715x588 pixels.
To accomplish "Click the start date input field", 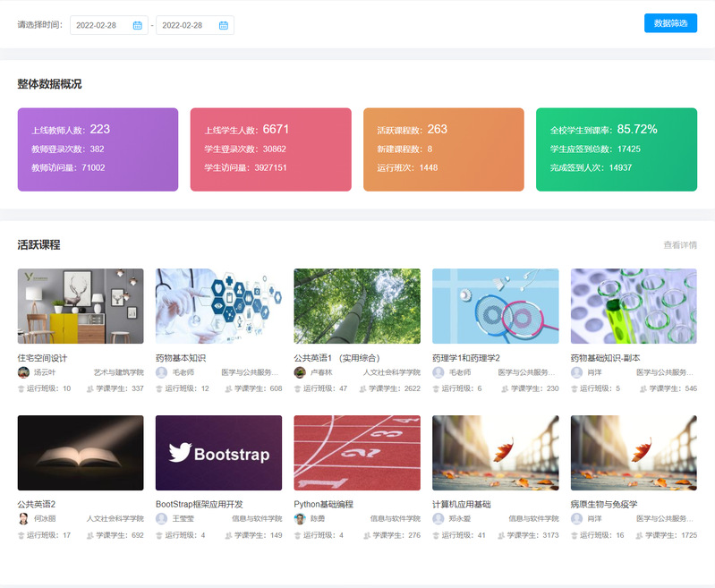I will (x=98, y=25).
